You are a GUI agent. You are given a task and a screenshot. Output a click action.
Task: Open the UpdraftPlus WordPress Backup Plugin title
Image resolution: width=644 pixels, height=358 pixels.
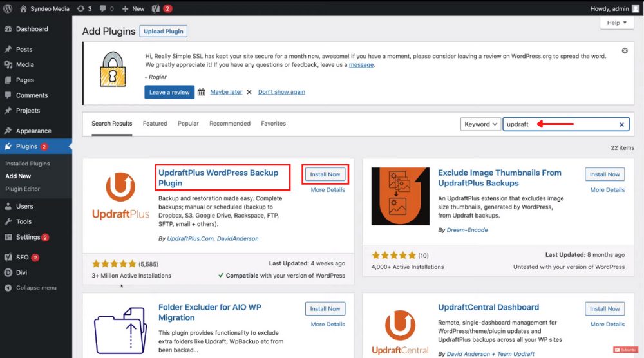coord(218,178)
